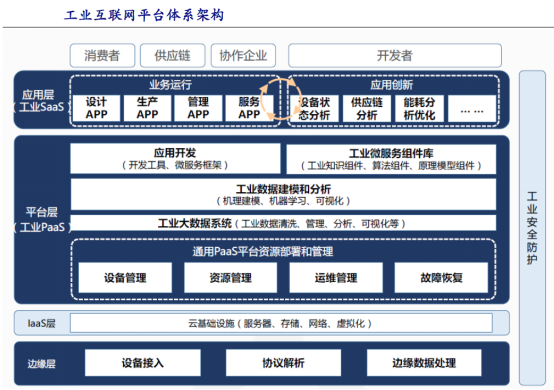Click the 工业安全防护 vertical bar
This screenshot has height=390, width=554.
point(532,228)
